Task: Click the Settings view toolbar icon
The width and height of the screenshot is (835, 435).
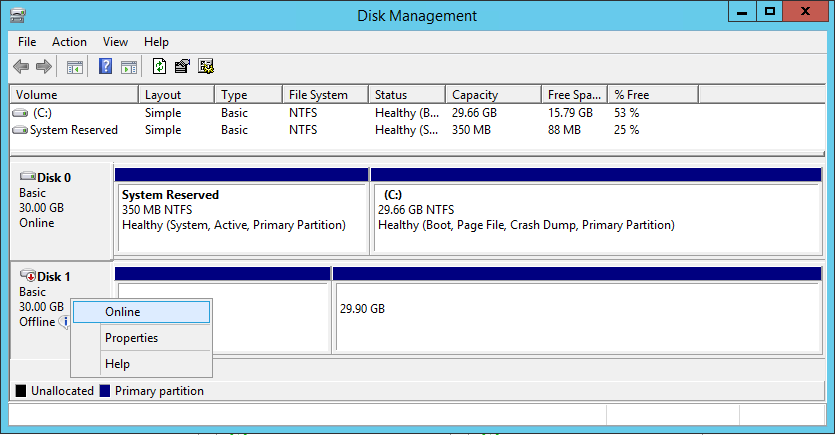Action: pos(206,66)
